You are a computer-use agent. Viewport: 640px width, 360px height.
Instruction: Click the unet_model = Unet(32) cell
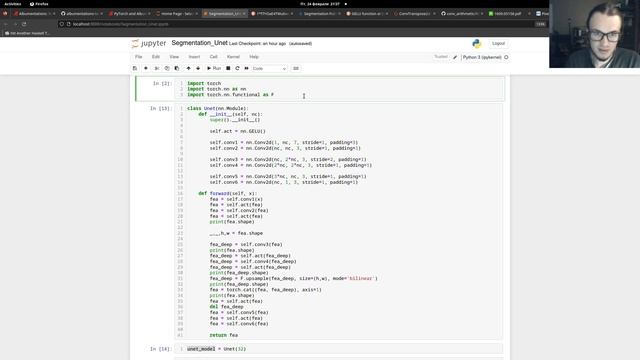pyautogui.click(x=339, y=349)
